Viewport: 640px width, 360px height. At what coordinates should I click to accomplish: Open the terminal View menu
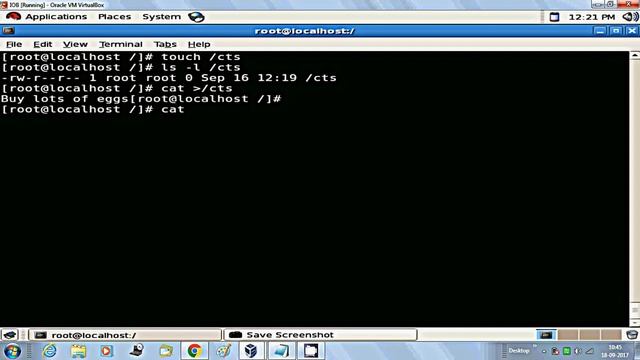point(75,44)
